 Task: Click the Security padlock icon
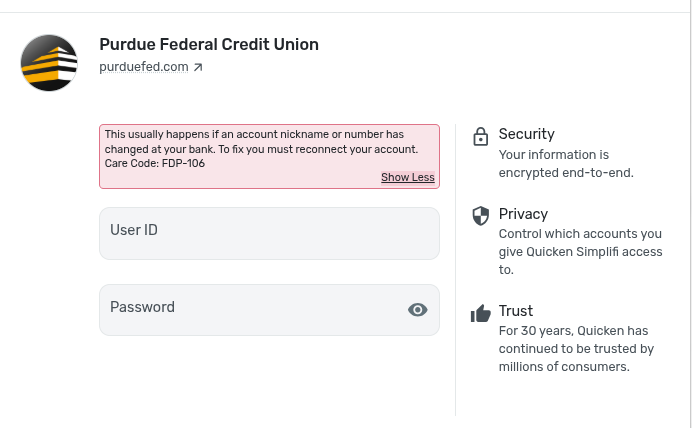click(480, 136)
